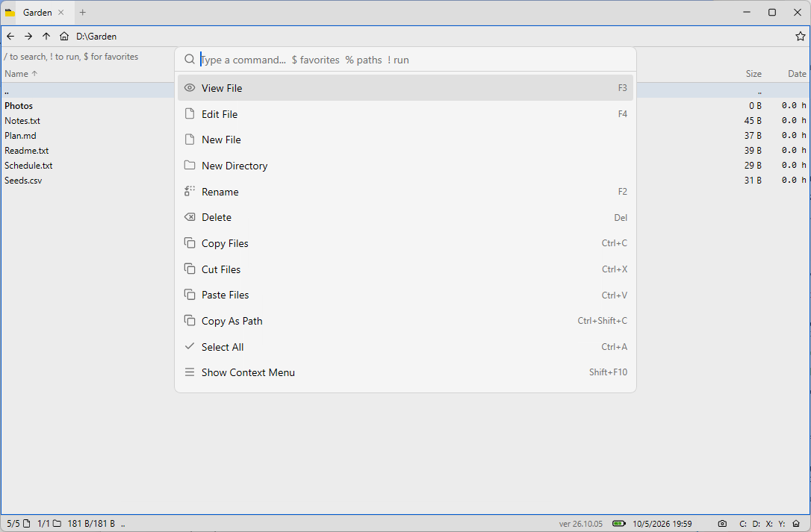Screen dimensions: 811x532
Task: Go back with the left arrow
Action: click(x=10, y=37)
